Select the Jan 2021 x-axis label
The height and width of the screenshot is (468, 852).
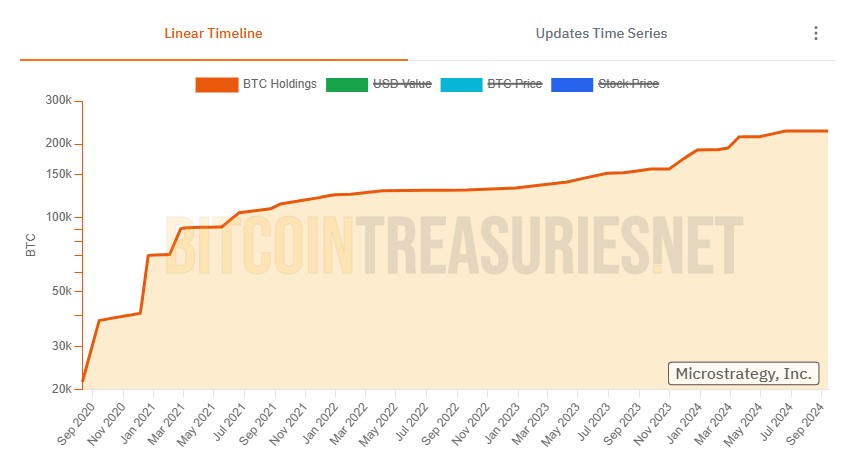coord(138,423)
